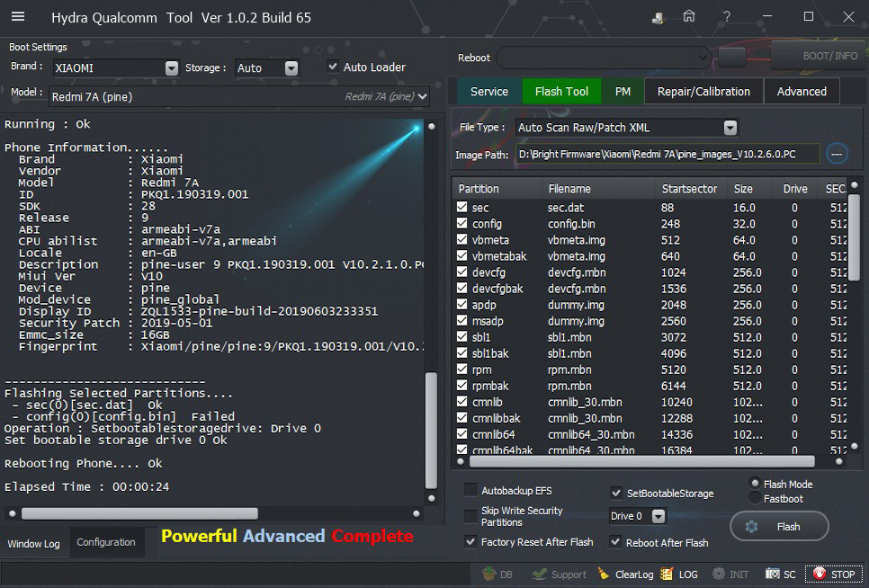Click the Startsector column header
Screen dimensions: 869x588
click(689, 189)
